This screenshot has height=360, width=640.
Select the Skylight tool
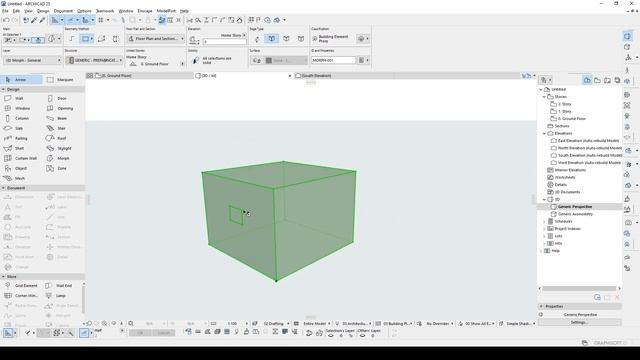[64, 149]
